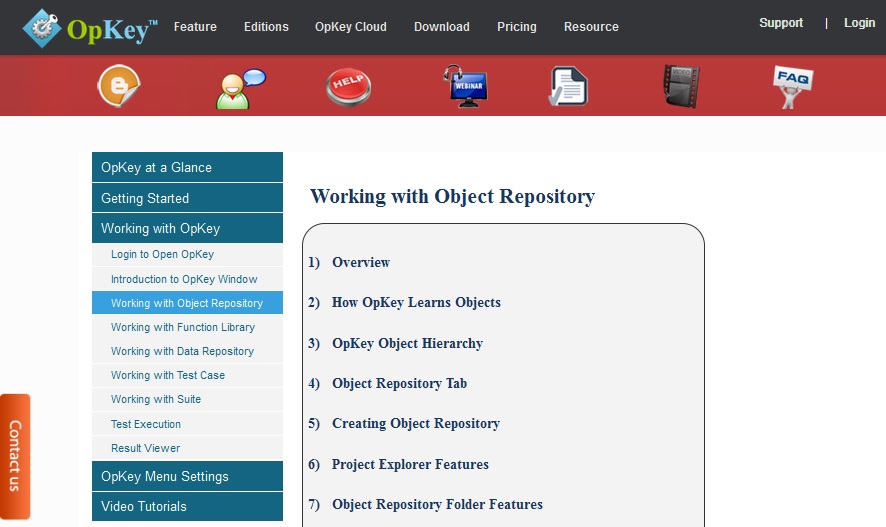Open the Webinar monitor icon
This screenshot has height=527, width=886.
[x=465, y=86]
